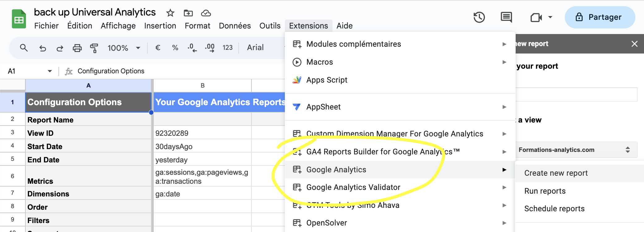Open the Fichier menu
Image resolution: width=644 pixels, height=232 pixels.
[46, 26]
